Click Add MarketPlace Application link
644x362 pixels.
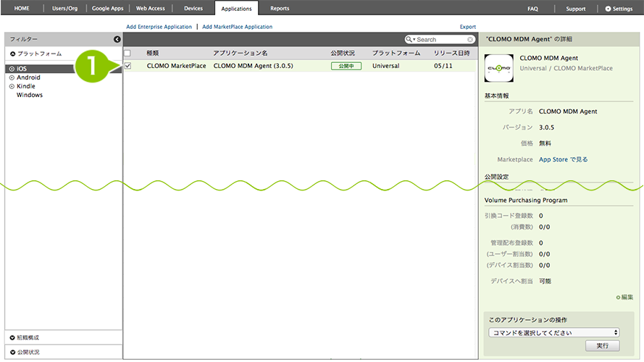click(237, 27)
